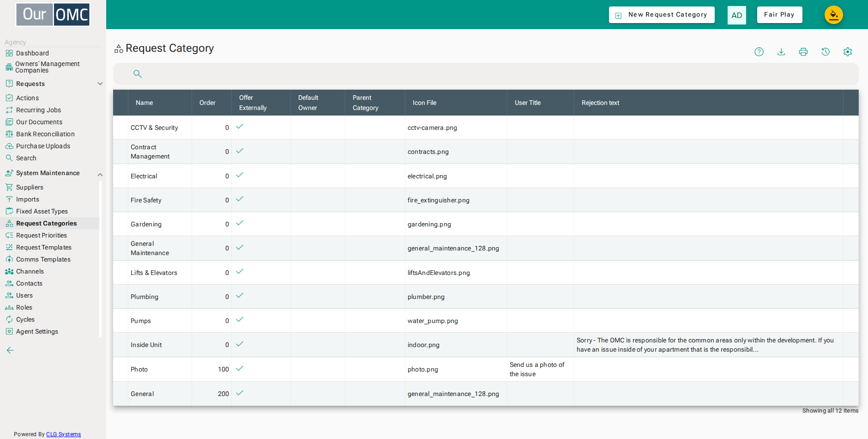Click the Agent Settings icon

point(9,331)
